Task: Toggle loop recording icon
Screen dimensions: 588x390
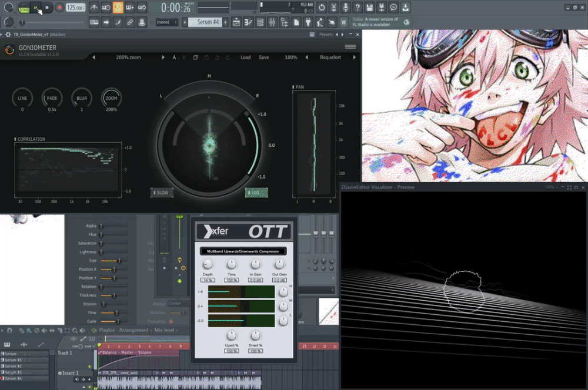Action: pyautogui.click(x=142, y=7)
